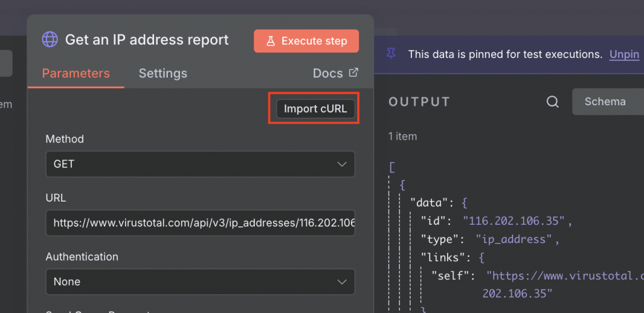Click the node title "Get an IP address report"
644x313 pixels.
tap(147, 40)
